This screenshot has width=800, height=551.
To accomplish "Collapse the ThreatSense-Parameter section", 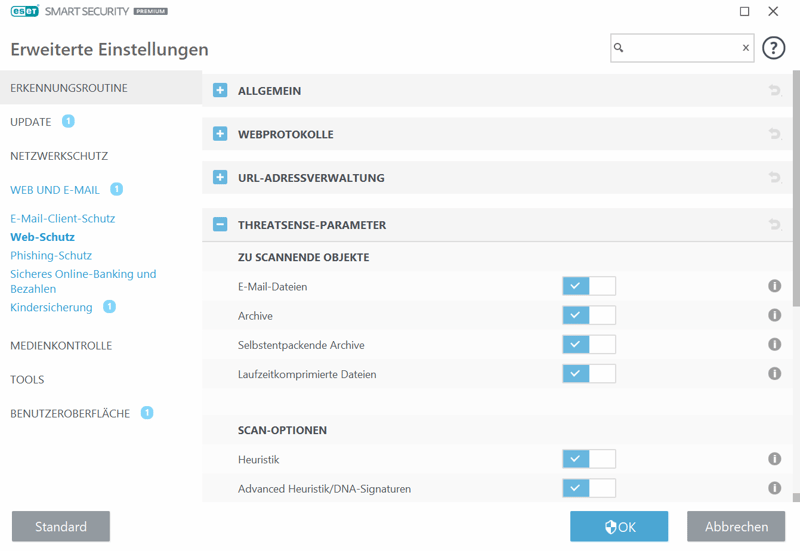I will pos(220,225).
